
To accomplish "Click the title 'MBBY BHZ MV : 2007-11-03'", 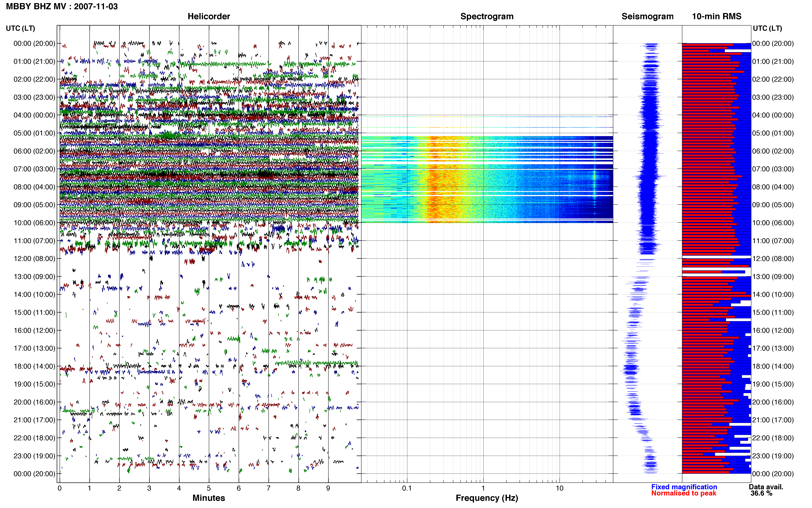I will click(62, 6).
